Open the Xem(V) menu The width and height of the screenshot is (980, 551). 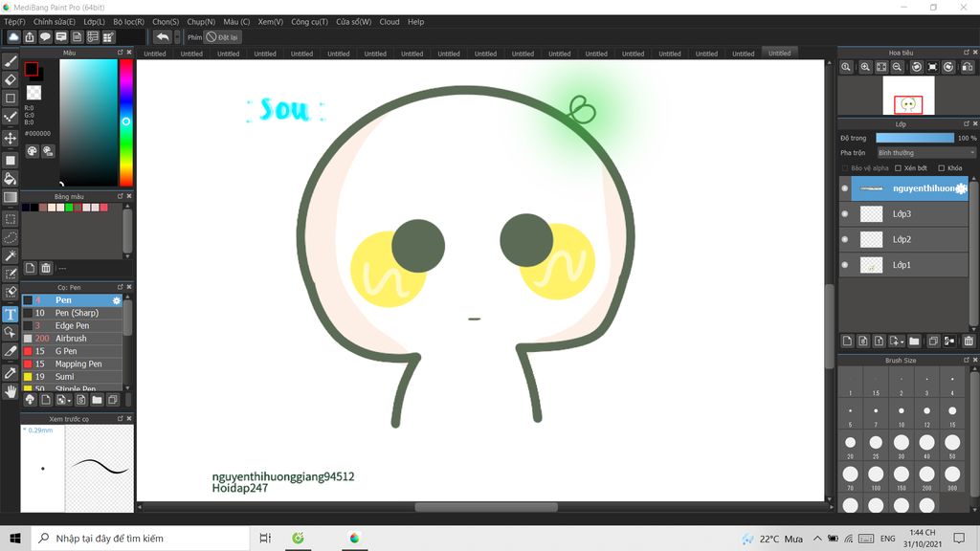tap(271, 22)
